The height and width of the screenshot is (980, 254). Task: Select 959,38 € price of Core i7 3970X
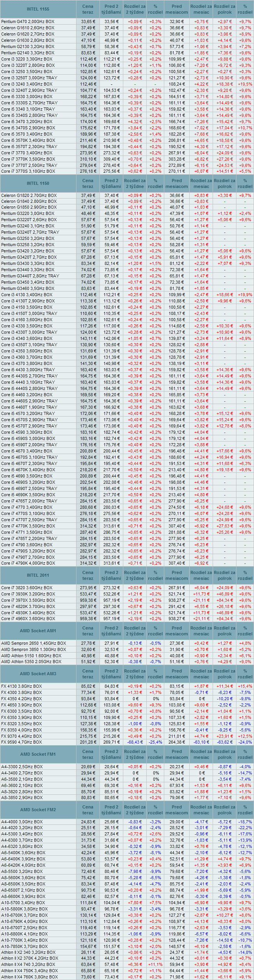coord(88,600)
